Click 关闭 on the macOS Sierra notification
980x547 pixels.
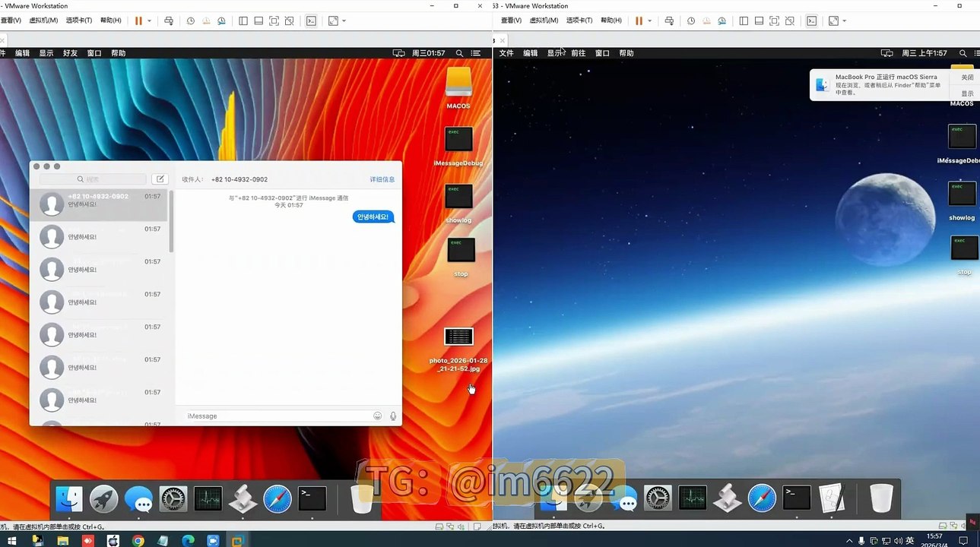point(967,77)
